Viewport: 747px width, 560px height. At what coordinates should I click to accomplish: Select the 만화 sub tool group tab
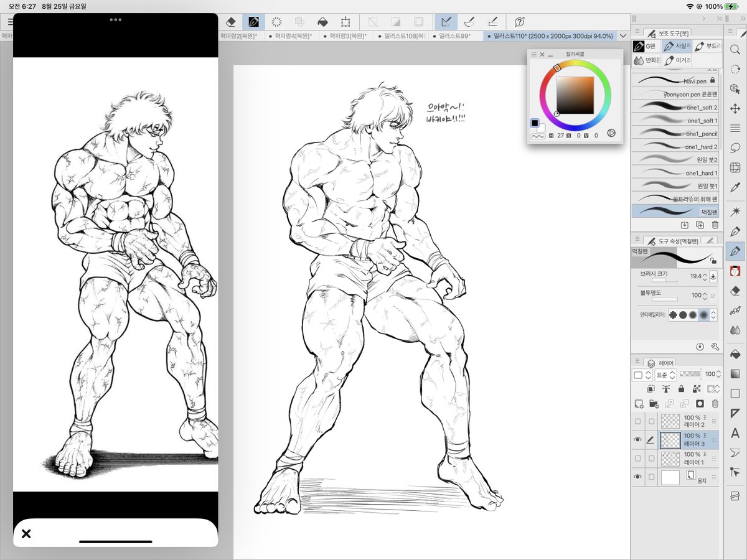646,61
